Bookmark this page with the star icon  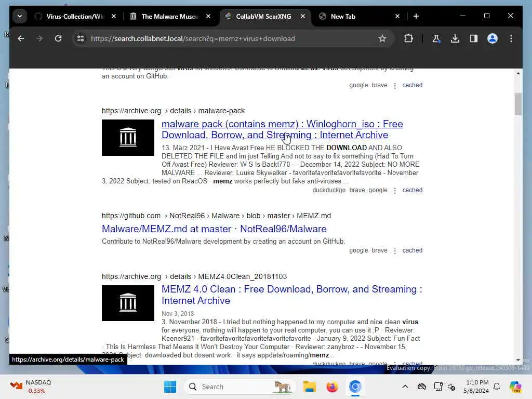tap(382, 38)
